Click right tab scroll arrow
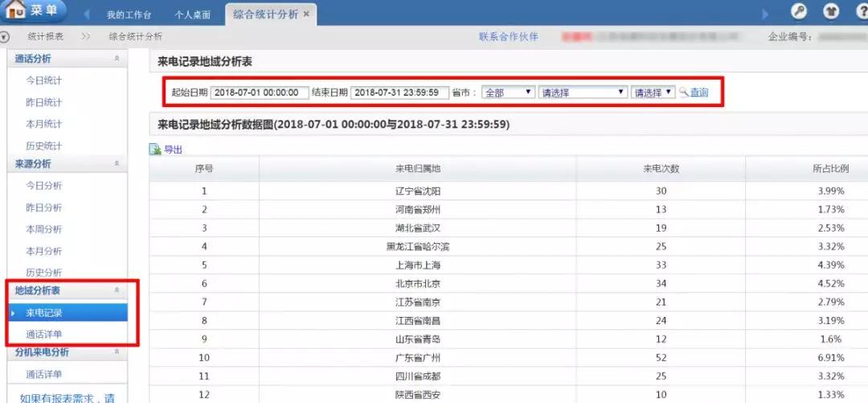 (x=765, y=14)
